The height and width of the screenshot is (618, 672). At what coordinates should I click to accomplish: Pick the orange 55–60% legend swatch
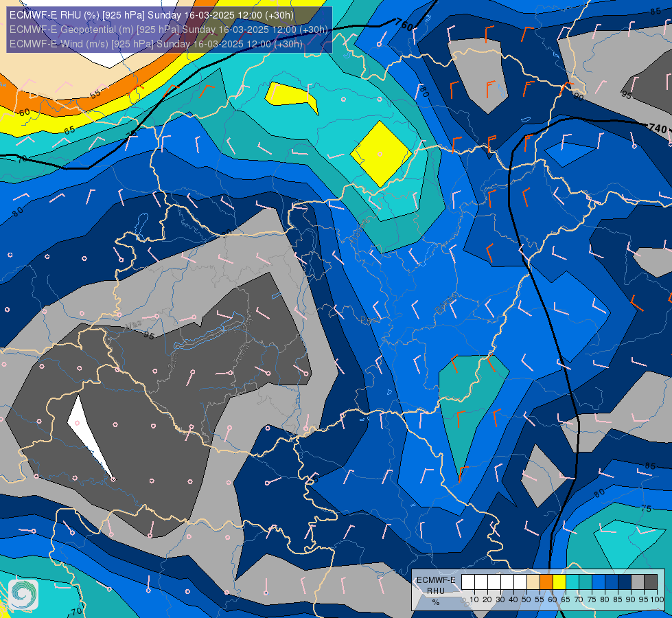(546, 582)
